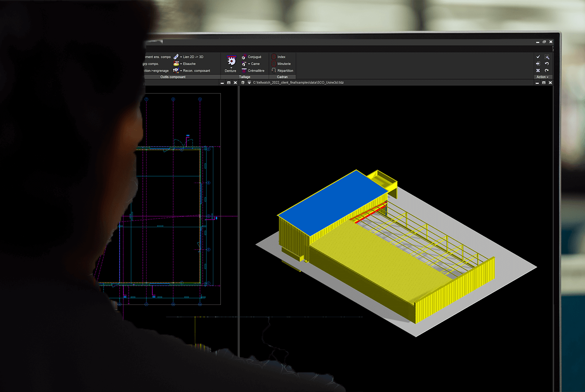Pick the Crémaillère rack icon
This screenshot has width=585, height=392.
[x=244, y=70]
